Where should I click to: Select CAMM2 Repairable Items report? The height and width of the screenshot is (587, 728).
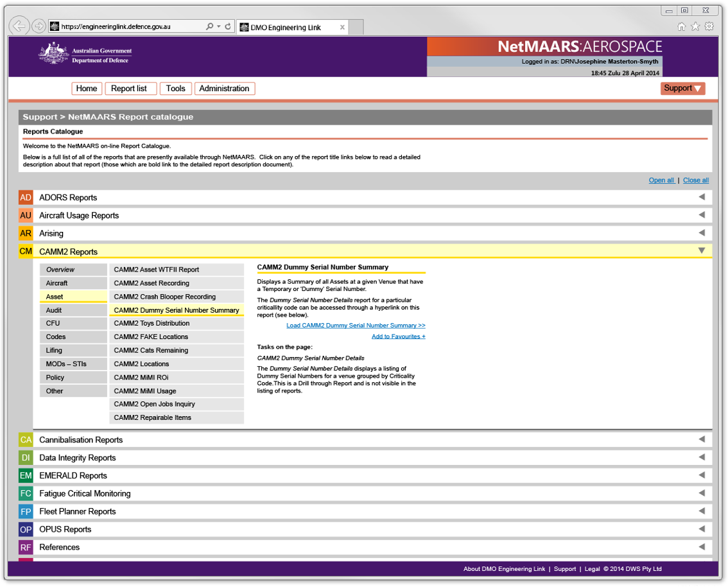tap(177, 417)
